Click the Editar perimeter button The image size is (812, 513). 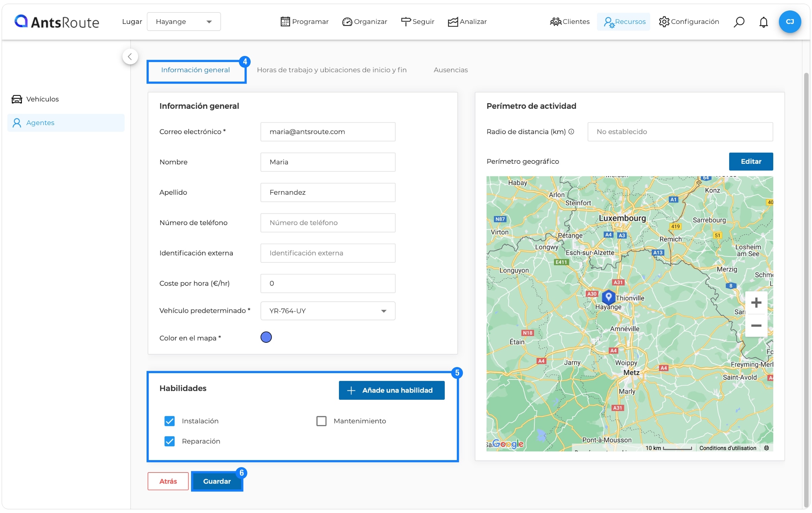[751, 161]
